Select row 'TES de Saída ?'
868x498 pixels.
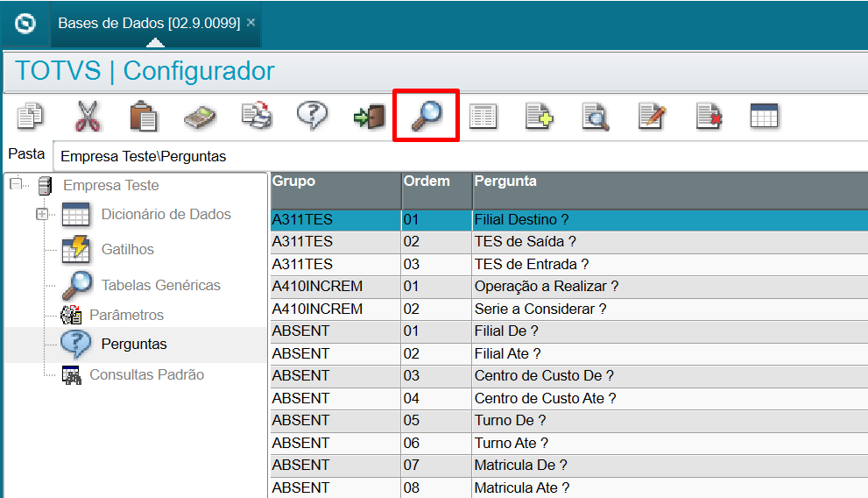pos(569,242)
